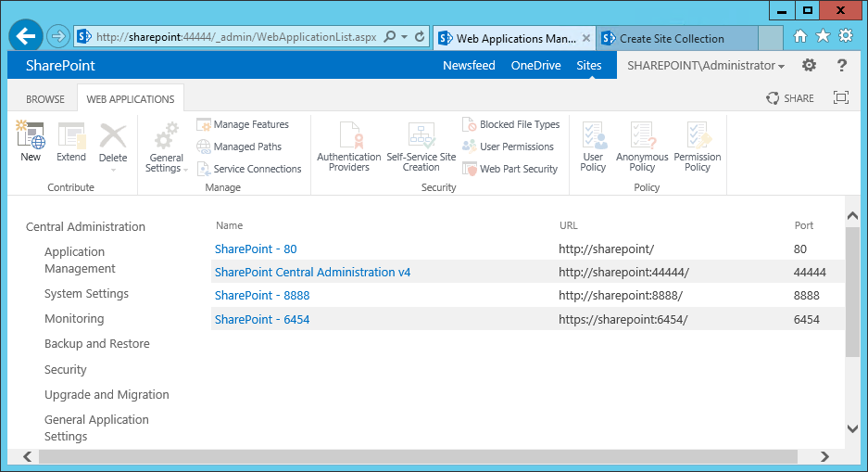Open the browser Tools gear icon
Screen dimensions: 868x472
click(846, 36)
